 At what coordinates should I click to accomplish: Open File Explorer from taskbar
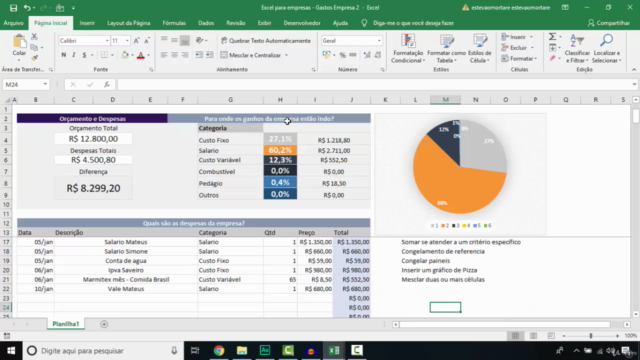pos(242,351)
